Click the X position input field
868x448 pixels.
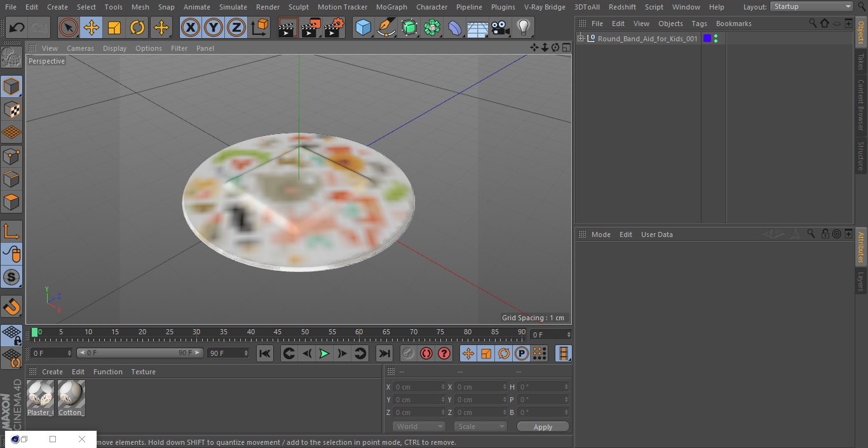419,387
